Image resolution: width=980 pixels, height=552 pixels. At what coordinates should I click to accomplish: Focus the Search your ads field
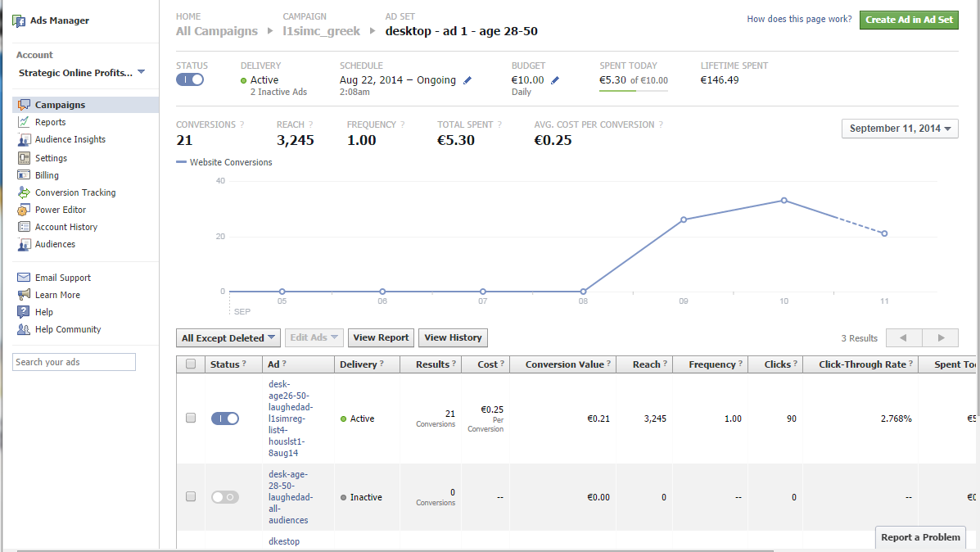(x=74, y=362)
